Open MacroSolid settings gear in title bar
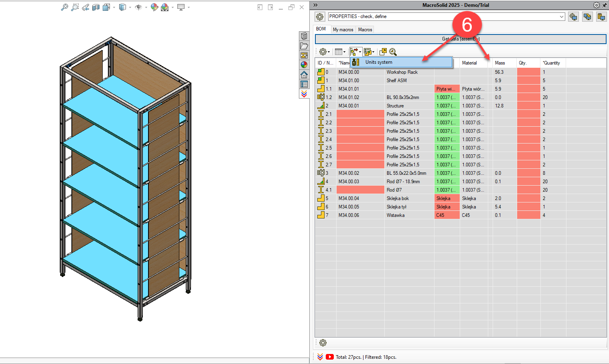This screenshot has height=364, width=609. click(x=597, y=5)
